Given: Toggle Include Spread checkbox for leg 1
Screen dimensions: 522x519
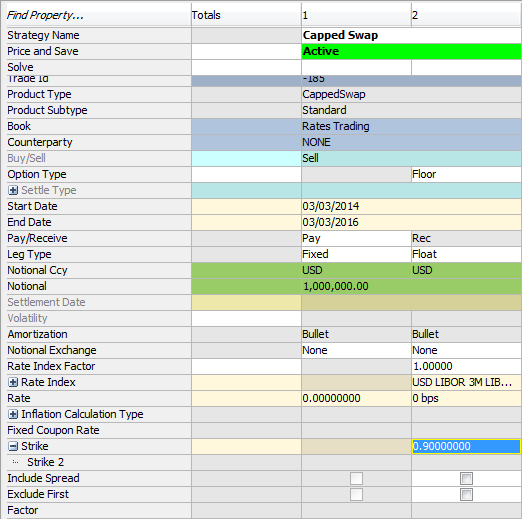Looking at the screenshot, I should tap(356, 478).
